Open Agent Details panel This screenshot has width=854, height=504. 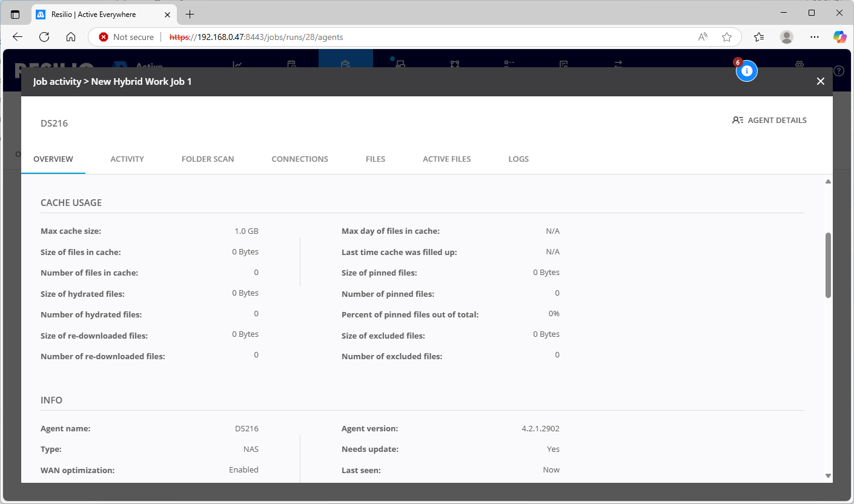pyautogui.click(x=769, y=120)
